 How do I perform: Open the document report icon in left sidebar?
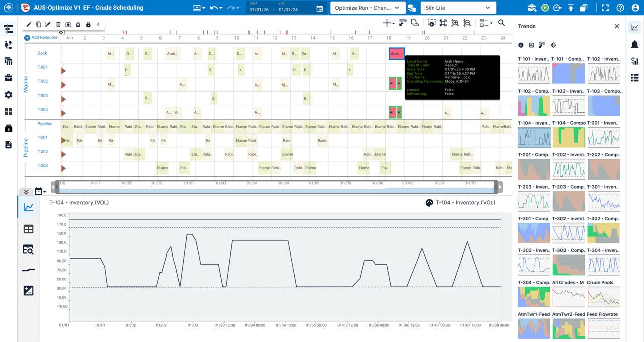click(x=8, y=144)
